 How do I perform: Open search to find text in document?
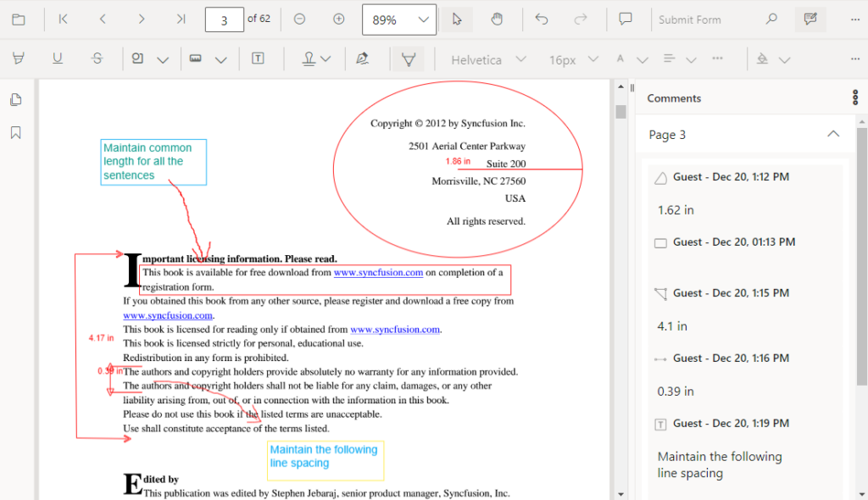tap(771, 19)
